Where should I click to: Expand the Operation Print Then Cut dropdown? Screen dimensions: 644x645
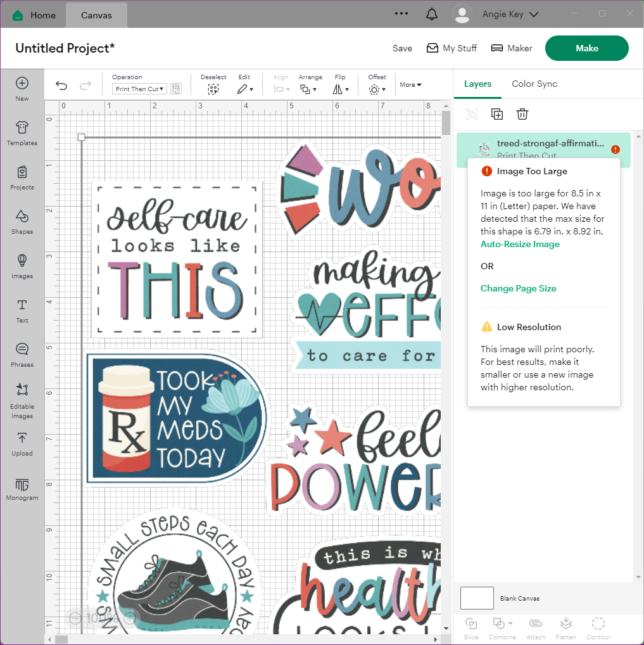(139, 89)
